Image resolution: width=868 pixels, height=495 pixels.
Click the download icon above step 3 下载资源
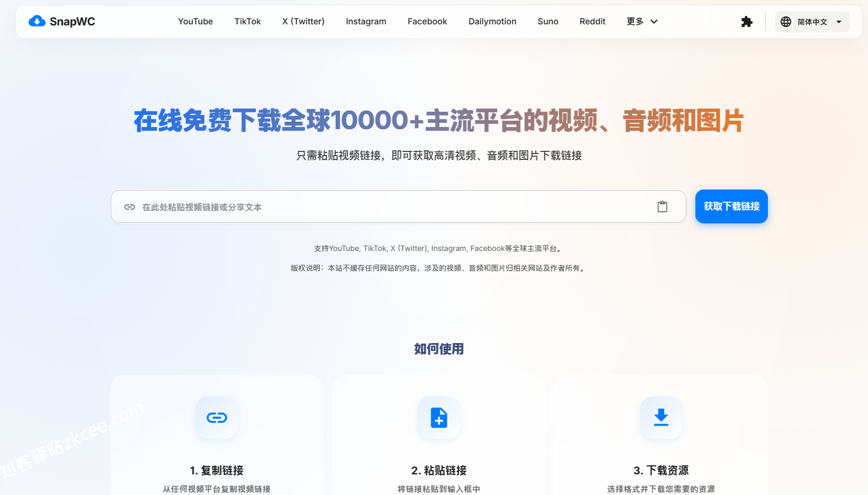(661, 418)
